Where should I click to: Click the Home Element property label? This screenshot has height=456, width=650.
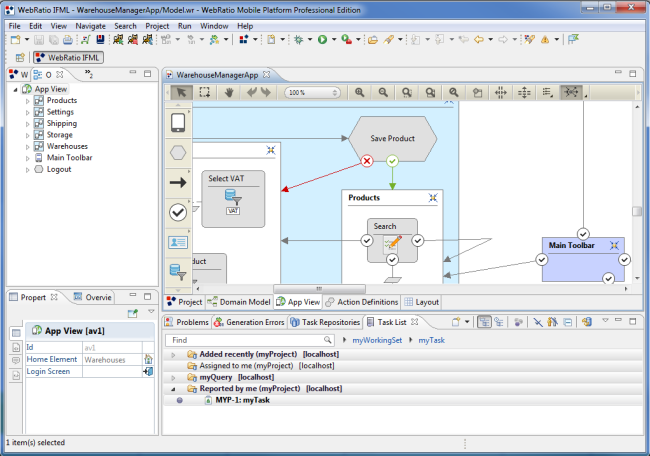52,359
